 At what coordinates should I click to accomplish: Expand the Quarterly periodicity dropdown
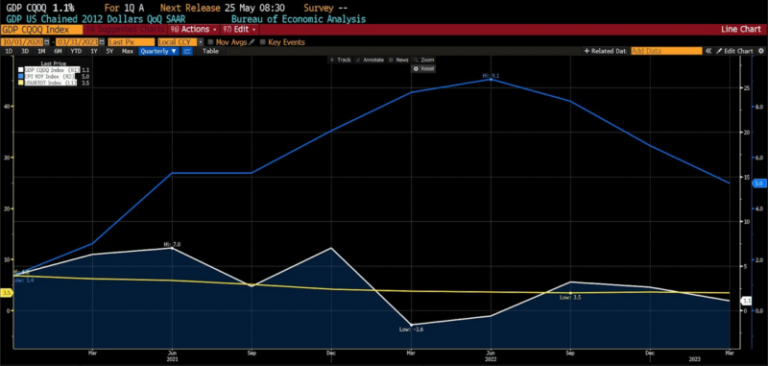pos(158,51)
